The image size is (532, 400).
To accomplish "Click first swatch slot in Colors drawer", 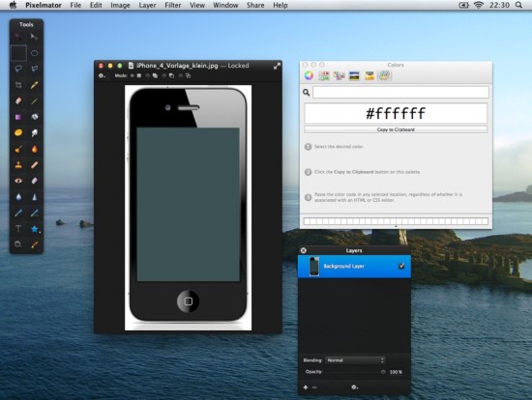I will tap(307, 221).
